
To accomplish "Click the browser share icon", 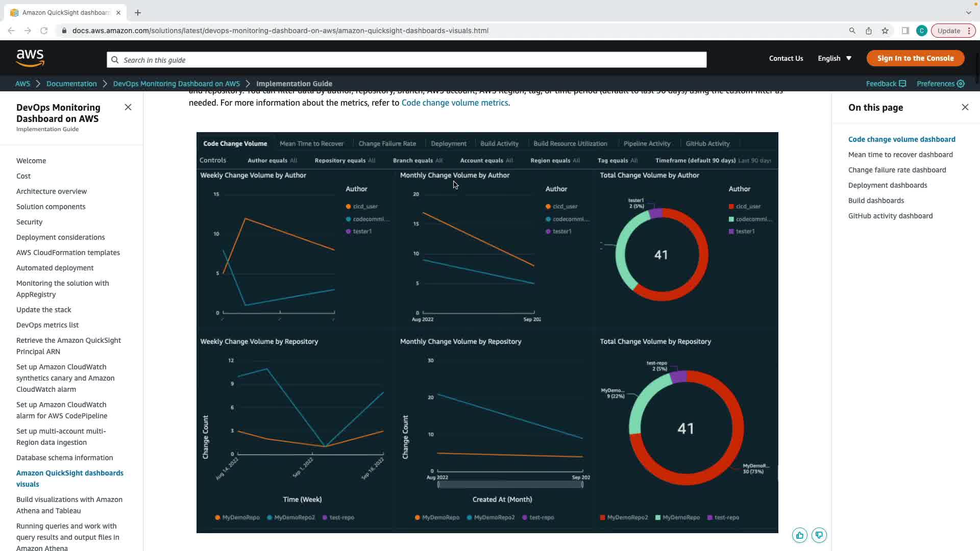I will click(868, 31).
